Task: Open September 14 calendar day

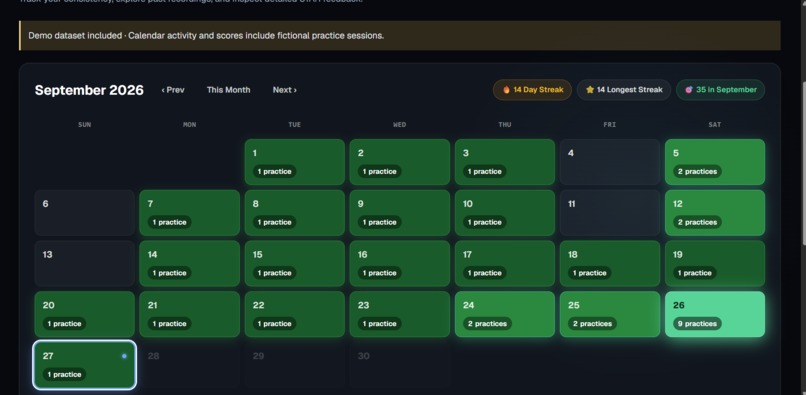Action: pyautogui.click(x=190, y=263)
